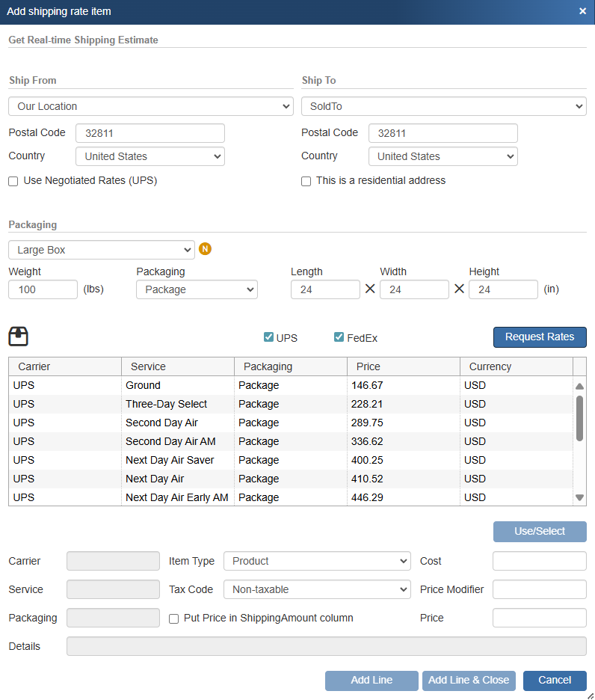Open the Tax Code Non-taxable dropdown
Image resolution: width=595 pixels, height=700 pixels.
coord(317,589)
